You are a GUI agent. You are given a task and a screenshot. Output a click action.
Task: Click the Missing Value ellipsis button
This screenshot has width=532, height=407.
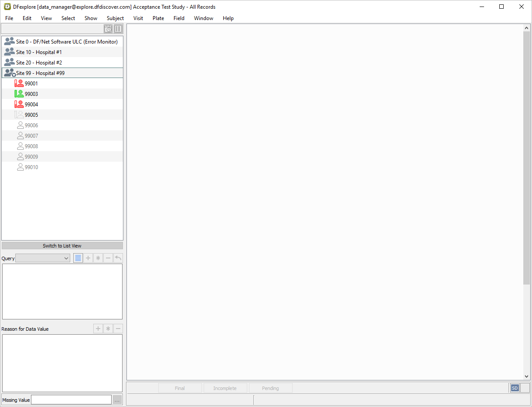[x=117, y=400]
